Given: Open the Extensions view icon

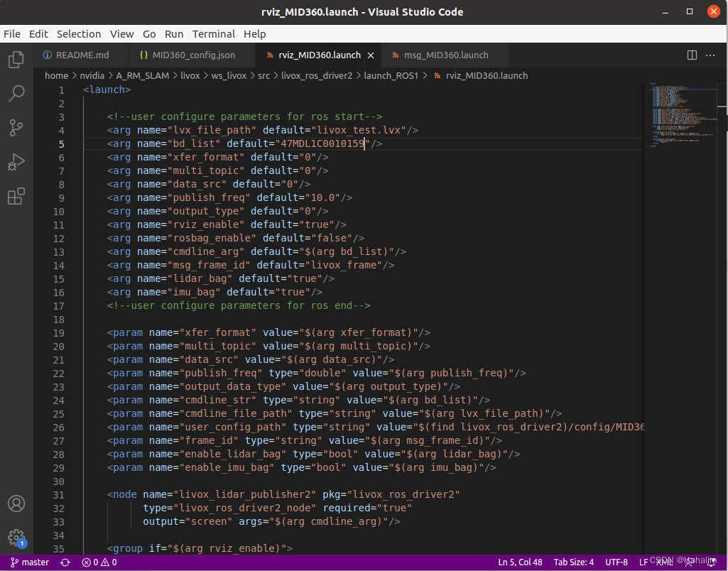Looking at the screenshot, I should pyautogui.click(x=16, y=196).
